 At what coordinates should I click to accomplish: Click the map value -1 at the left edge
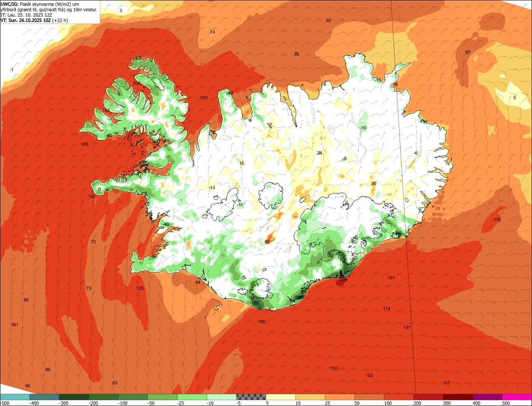tap(12, 70)
